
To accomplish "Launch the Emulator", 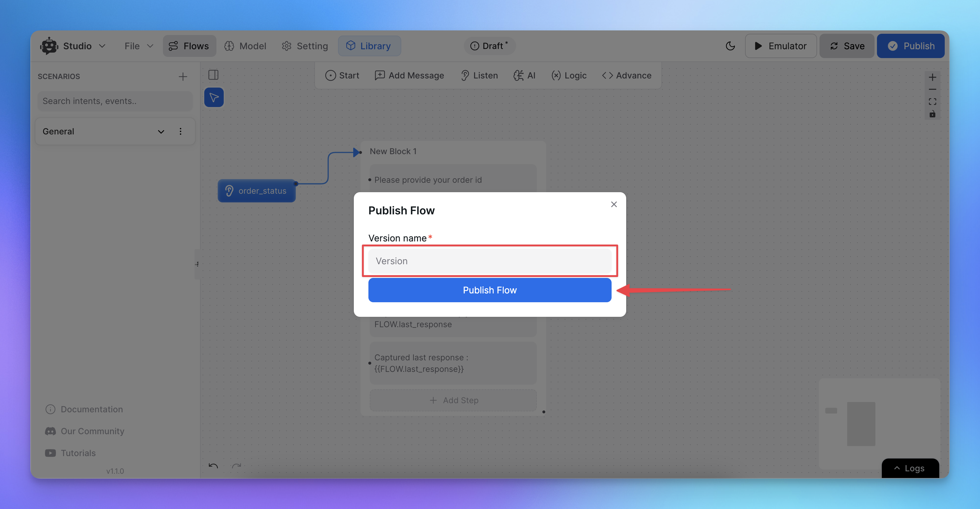I will pos(780,46).
